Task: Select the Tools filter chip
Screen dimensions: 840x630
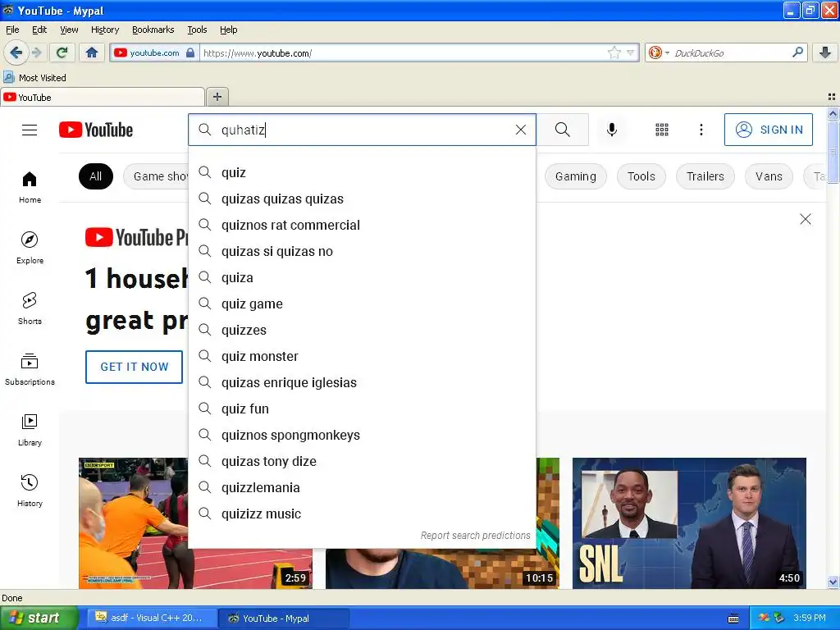Action: (641, 176)
